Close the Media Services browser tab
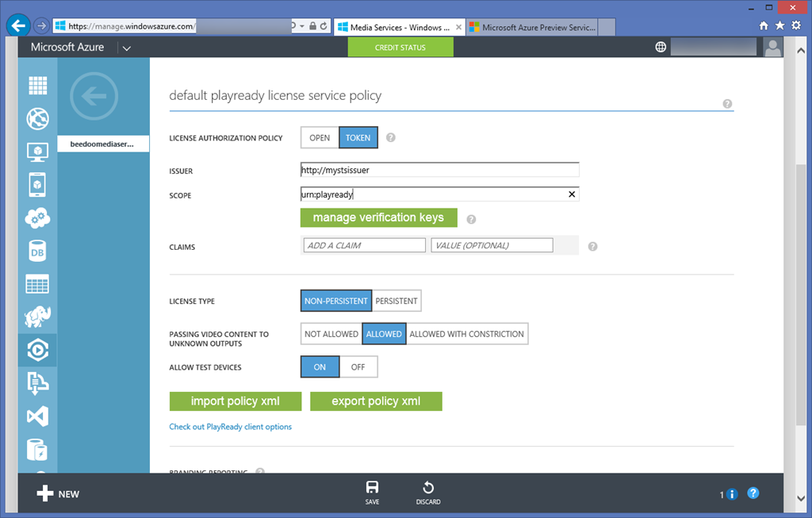 459,28
